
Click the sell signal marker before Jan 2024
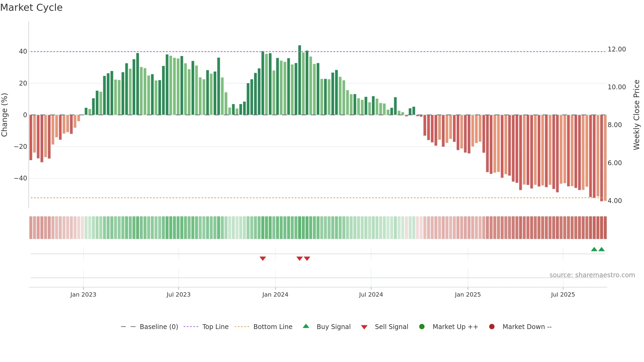click(x=263, y=258)
